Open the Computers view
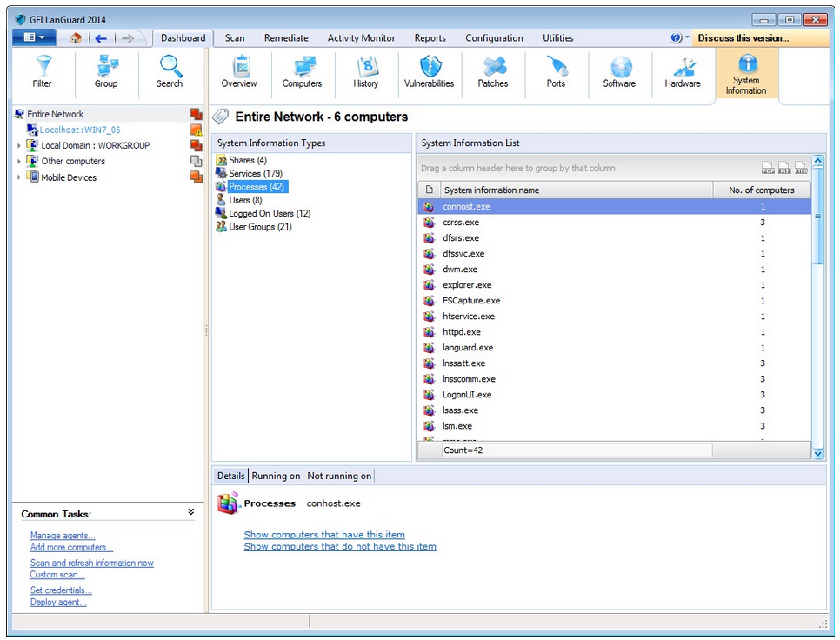This screenshot has height=640, width=840. click(x=302, y=72)
